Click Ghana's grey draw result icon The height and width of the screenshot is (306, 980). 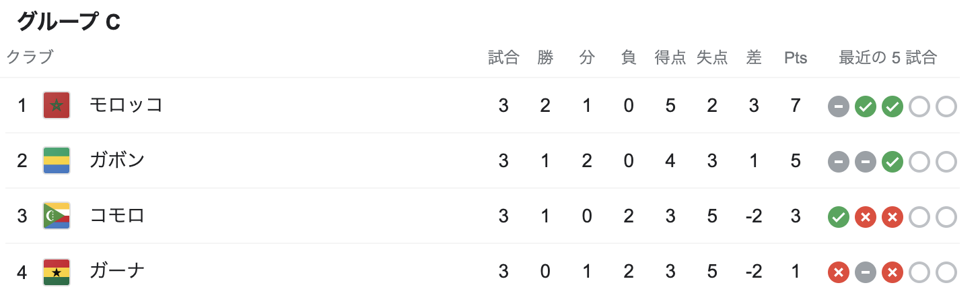tap(866, 272)
